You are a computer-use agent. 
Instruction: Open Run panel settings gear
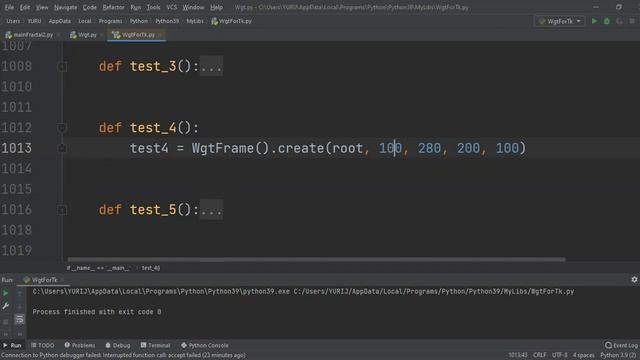point(634,280)
